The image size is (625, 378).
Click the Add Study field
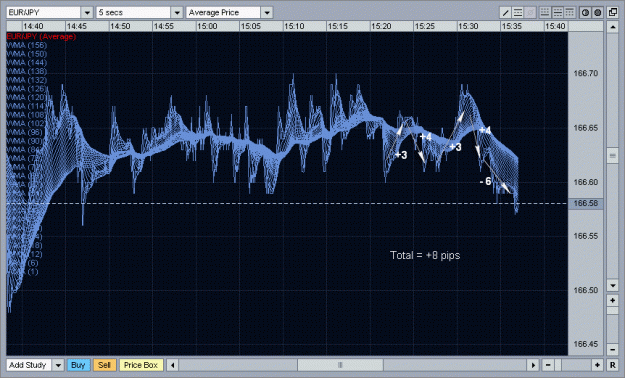29,365
